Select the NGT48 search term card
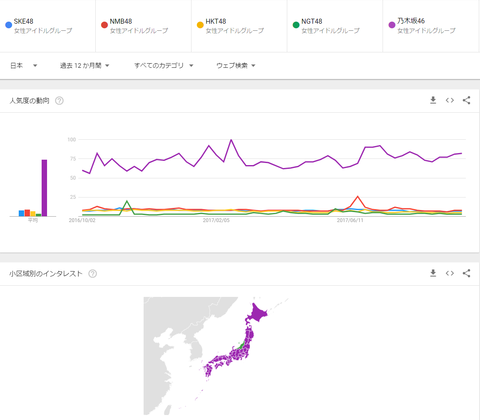Screen dimensions: 480x420 335,26
